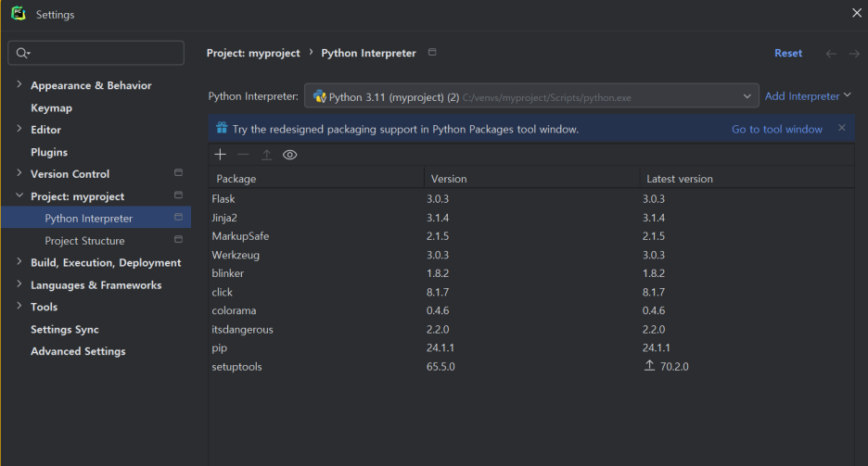The width and height of the screenshot is (868, 466).
Task: Click project icon next to Python Interpreter item
Action: pyautogui.click(x=178, y=217)
